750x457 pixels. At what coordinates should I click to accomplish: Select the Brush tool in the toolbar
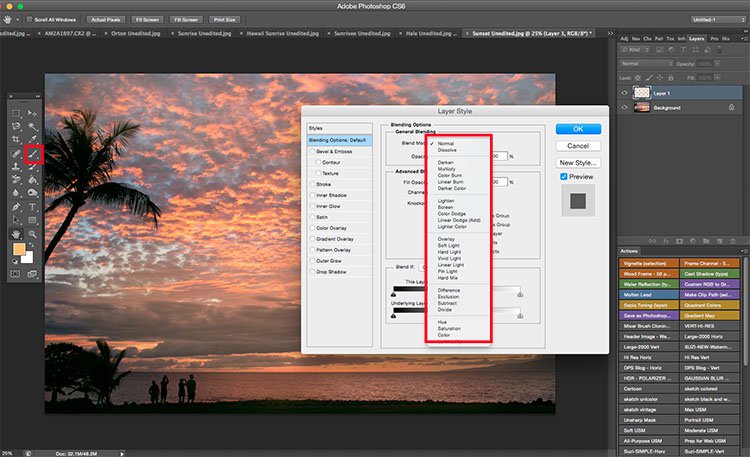click(33, 154)
